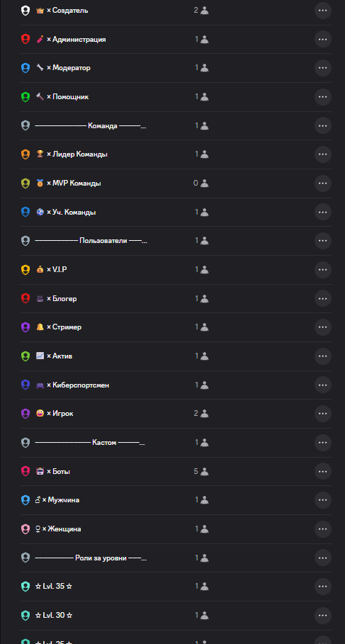The height and width of the screenshot is (644, 345).
Task: Select the Киберспортсмен role row
Action: point(176,385)
